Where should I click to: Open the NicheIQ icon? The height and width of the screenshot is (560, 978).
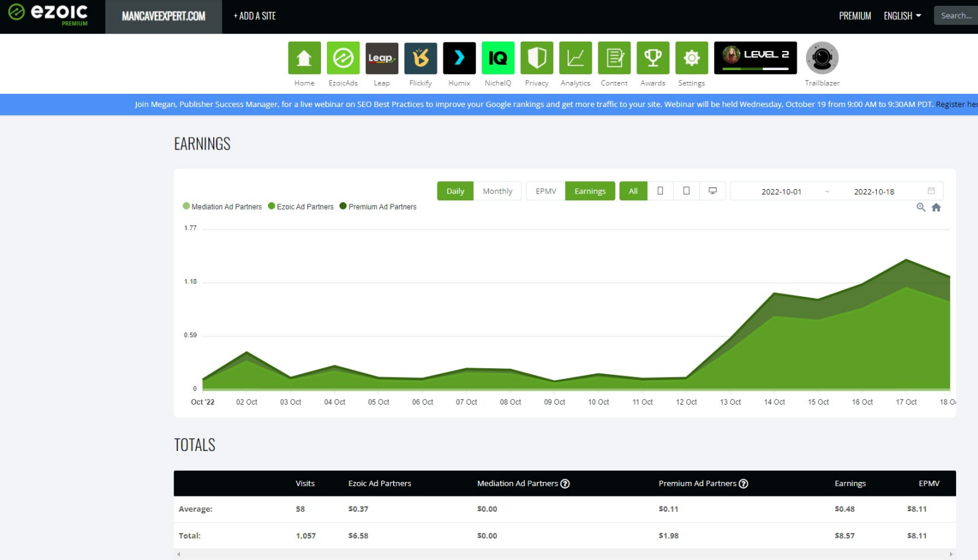pyautogui.click(x=498, y=58)
